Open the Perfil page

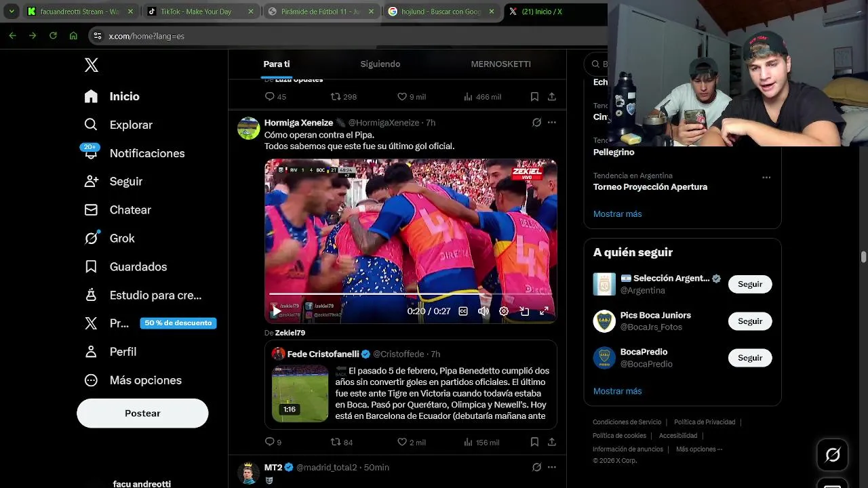[110, 352]
